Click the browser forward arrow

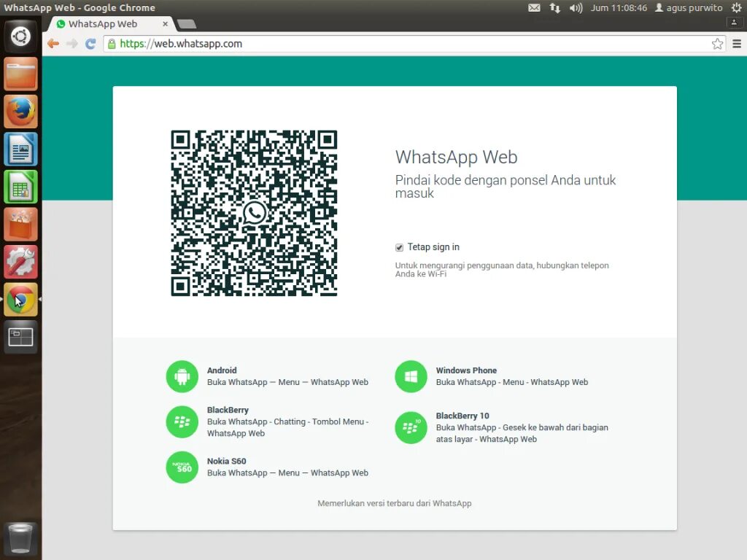pyautogui.click(x=72, y=44)
